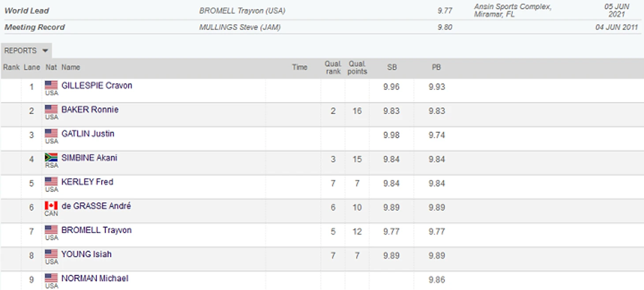Viewport: 644px width, 290px height.
Task: Click the USA flag beside Fred Kerley
Action: click(51, 181)
